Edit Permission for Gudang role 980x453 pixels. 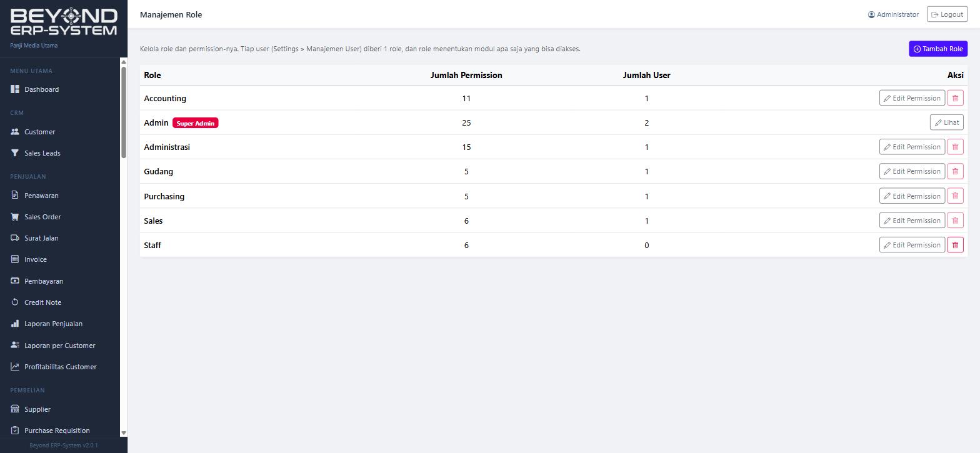(x=912, y=171)
